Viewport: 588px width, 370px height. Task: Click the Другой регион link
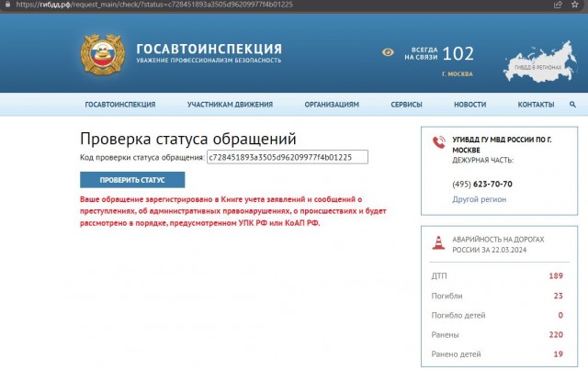point(479,199)
